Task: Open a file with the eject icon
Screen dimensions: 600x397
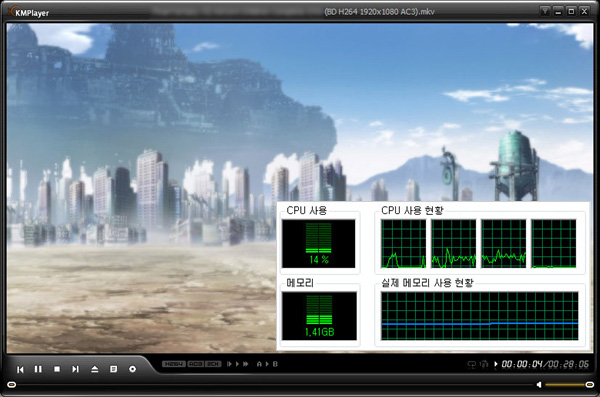Action: [95, 369]
